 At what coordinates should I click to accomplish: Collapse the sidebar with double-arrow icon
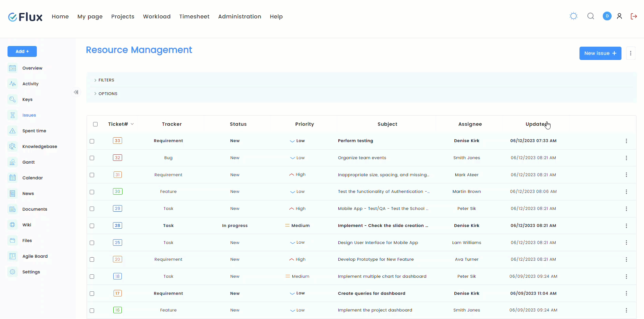(76, 92)
